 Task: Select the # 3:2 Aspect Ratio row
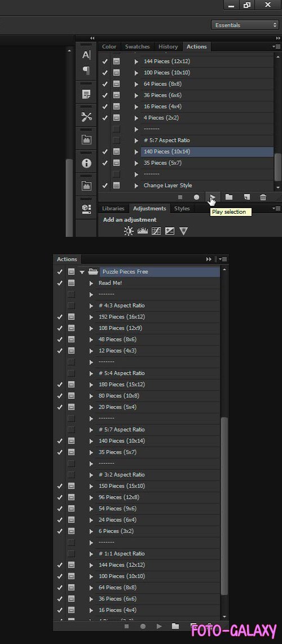pos(157,475)
